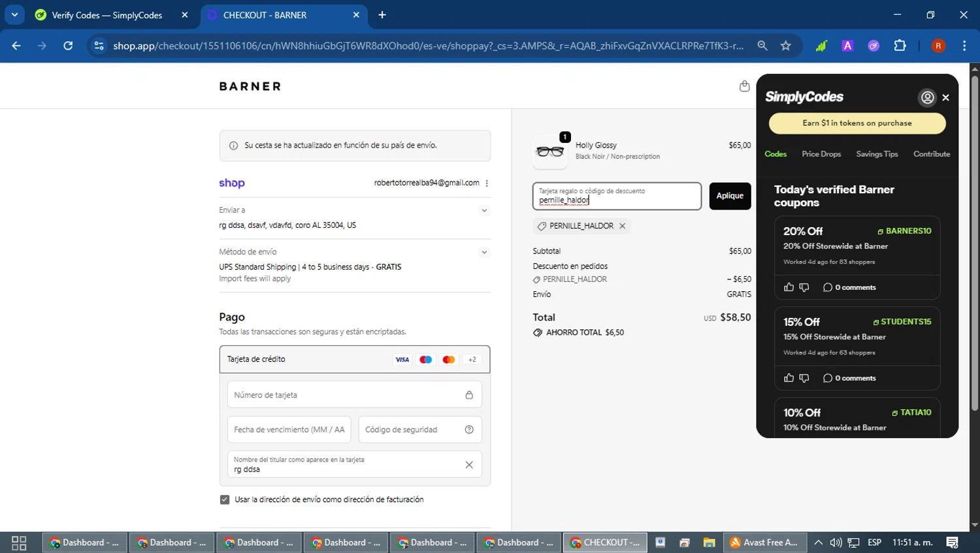Image resolution: width=980 pixels, height=553 pixels.
Task: Clear the cardholder name field
Action: [469, 465]
